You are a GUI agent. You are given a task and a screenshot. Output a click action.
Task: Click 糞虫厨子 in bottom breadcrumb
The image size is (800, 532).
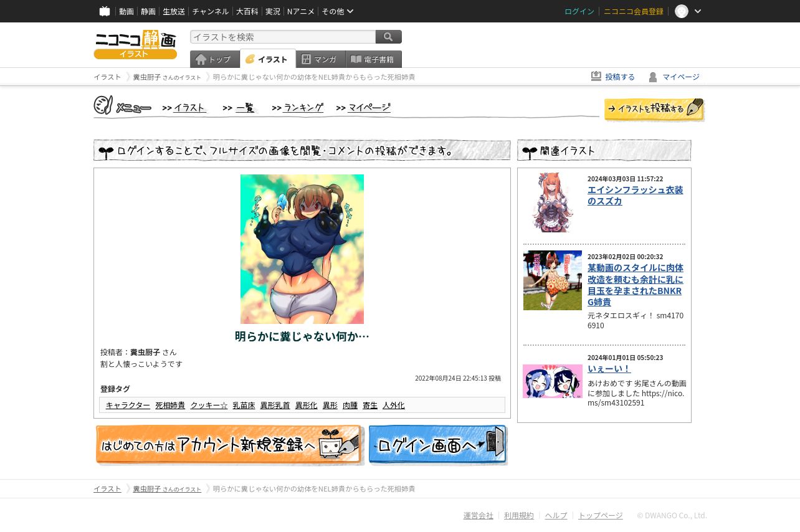146,488
